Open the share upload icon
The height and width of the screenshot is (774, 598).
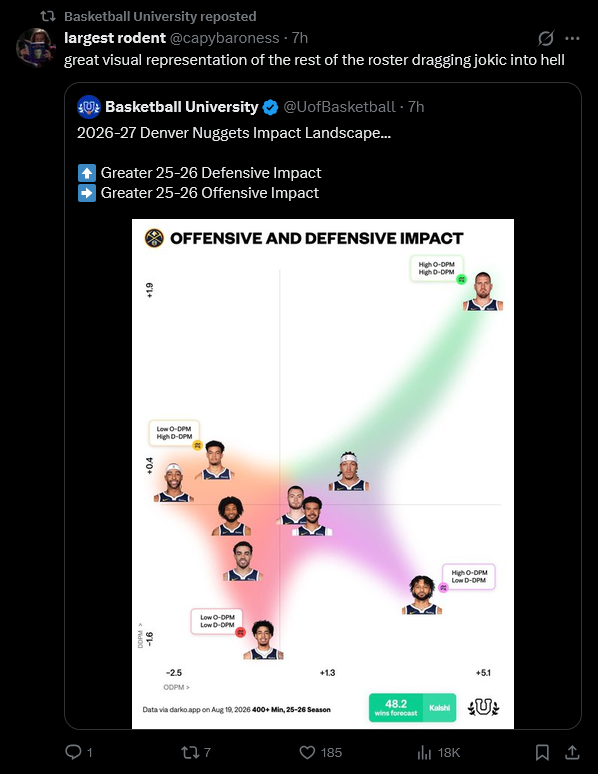point(572,752)
